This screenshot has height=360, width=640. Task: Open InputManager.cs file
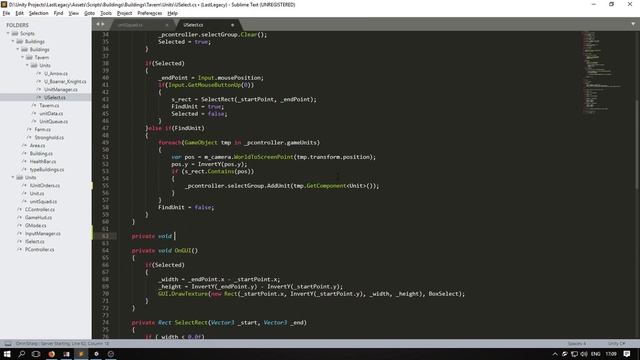tap(43, 233)
